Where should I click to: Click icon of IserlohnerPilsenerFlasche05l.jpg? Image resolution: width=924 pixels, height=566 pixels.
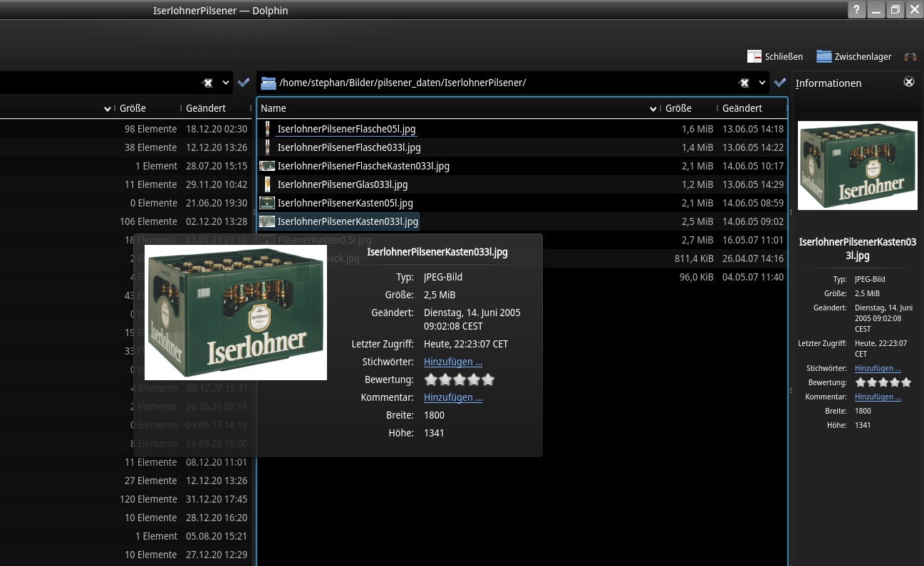point(267,129)
